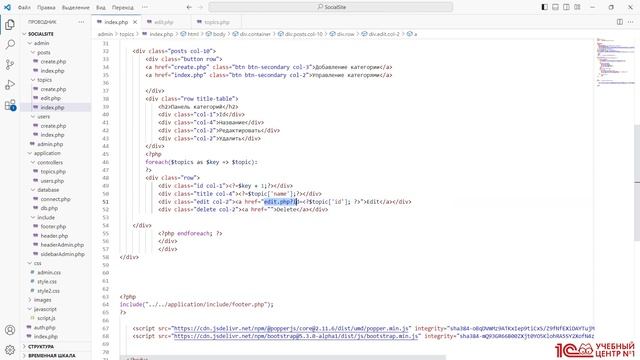Expand the СТРУКТУРА section
Image resolution: width=640 pixels, height=360 pixels.
pyautogui.click(x=41, y=347)
